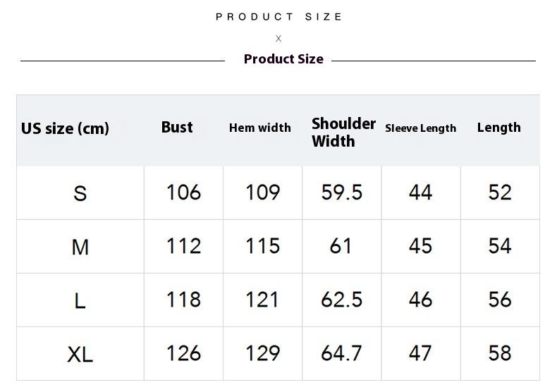Select the M size row label
The image size is (557, 392).
pyautogui.click(x=80, y=247)
